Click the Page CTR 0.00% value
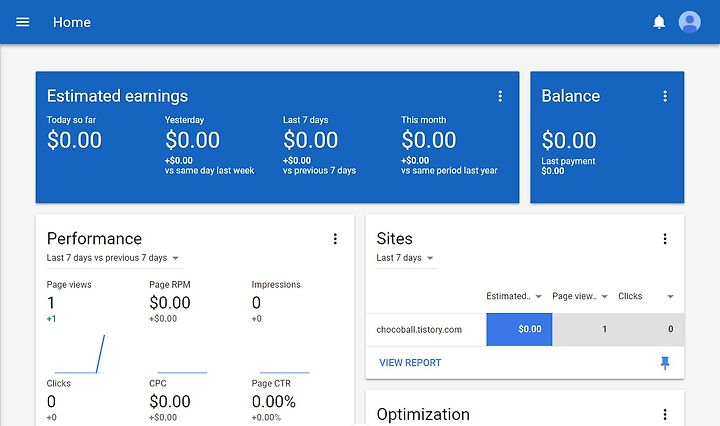The height and width of the screenshot is (426, 720). 273,402
